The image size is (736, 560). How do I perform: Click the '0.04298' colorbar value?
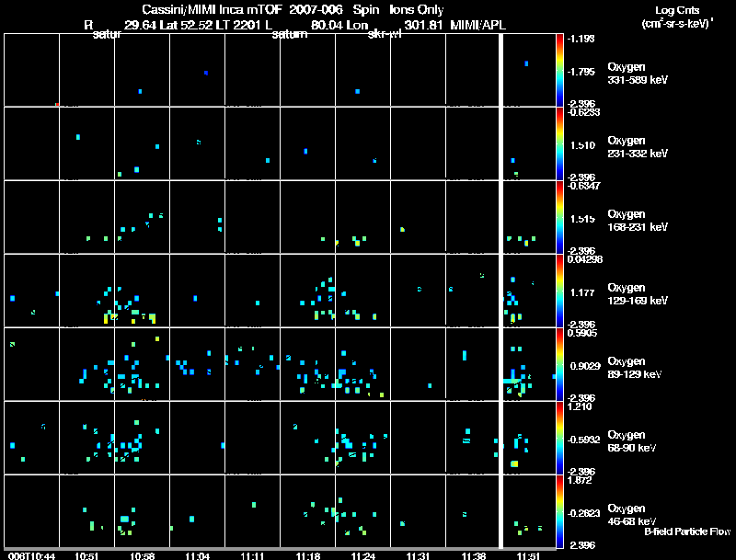(584, 259)
